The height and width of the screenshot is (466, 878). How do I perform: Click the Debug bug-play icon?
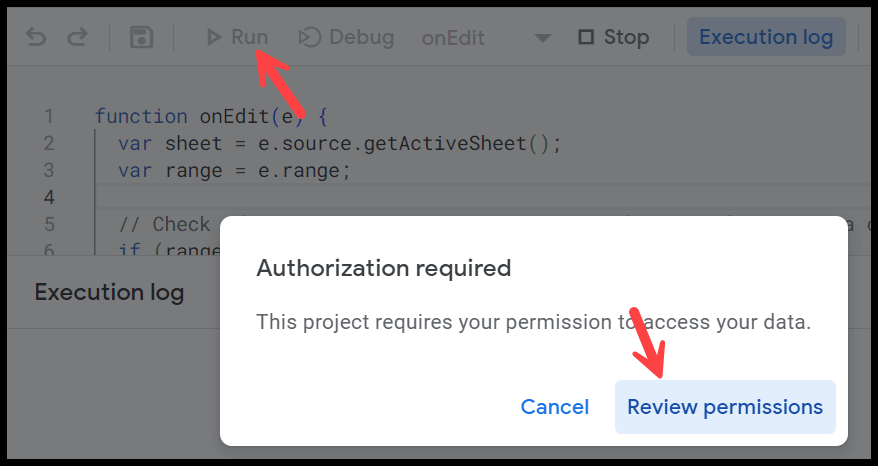(x=310, y=38)
